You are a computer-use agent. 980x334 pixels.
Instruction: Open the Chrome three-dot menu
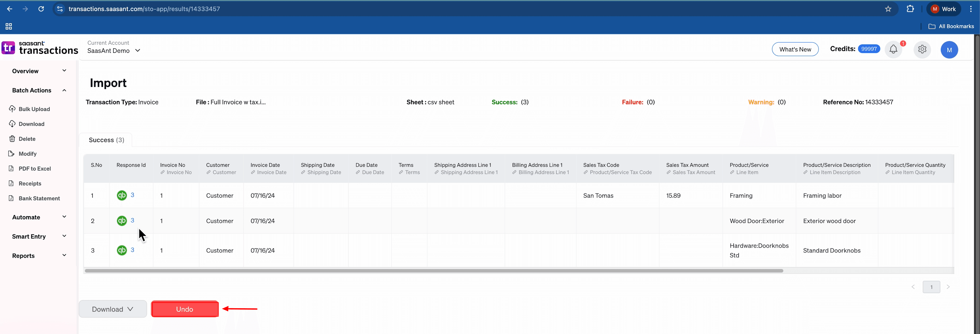pyautogui.click(x=970, y=9)
